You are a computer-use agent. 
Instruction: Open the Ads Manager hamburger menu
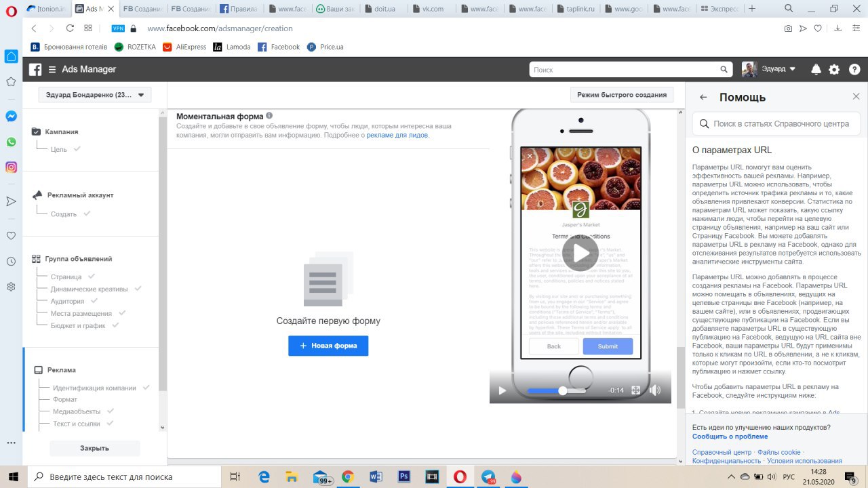(x=52, y=69)
